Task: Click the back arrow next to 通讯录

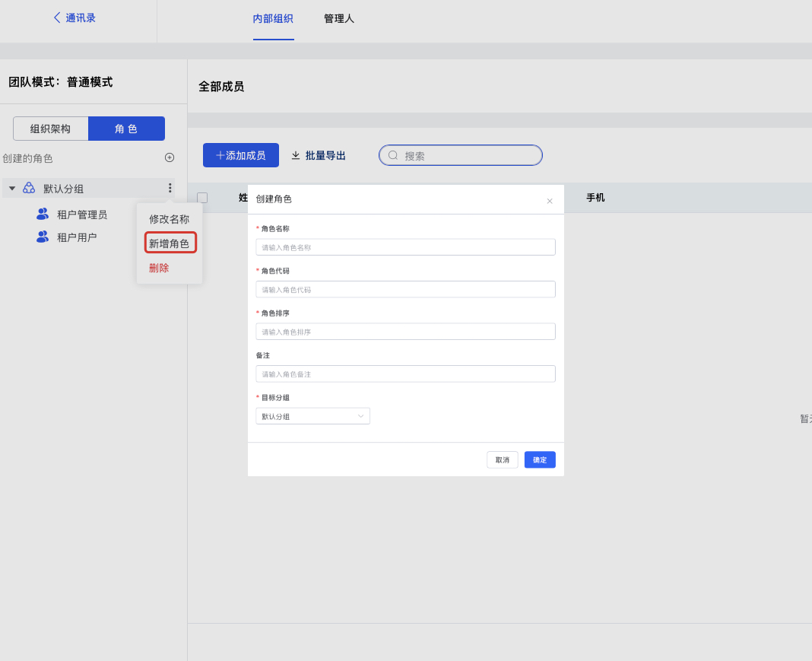Action: 57,17
